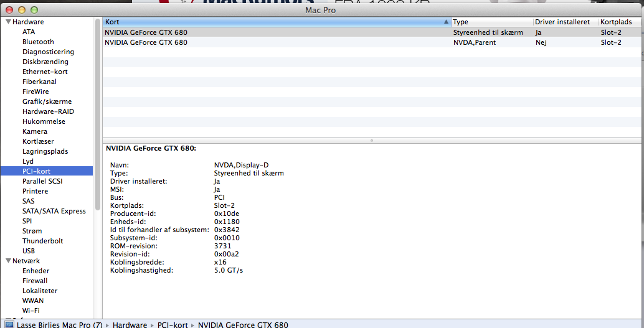Image resolution: width=644 pixels, height=328 pixels.
Task: Open Hukommelse in the sidebar
Action: click(x=44, y=121)
